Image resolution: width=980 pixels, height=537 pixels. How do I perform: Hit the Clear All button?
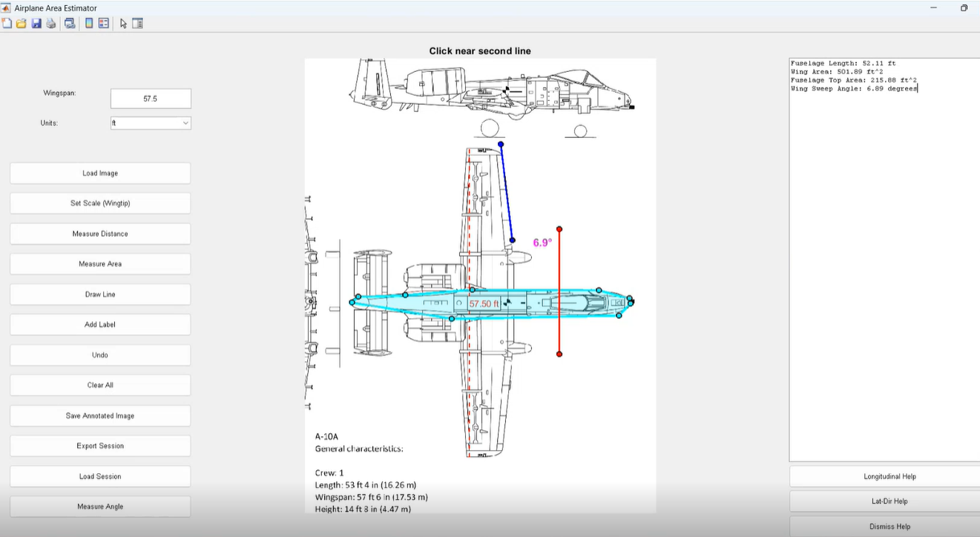[100, 385]
